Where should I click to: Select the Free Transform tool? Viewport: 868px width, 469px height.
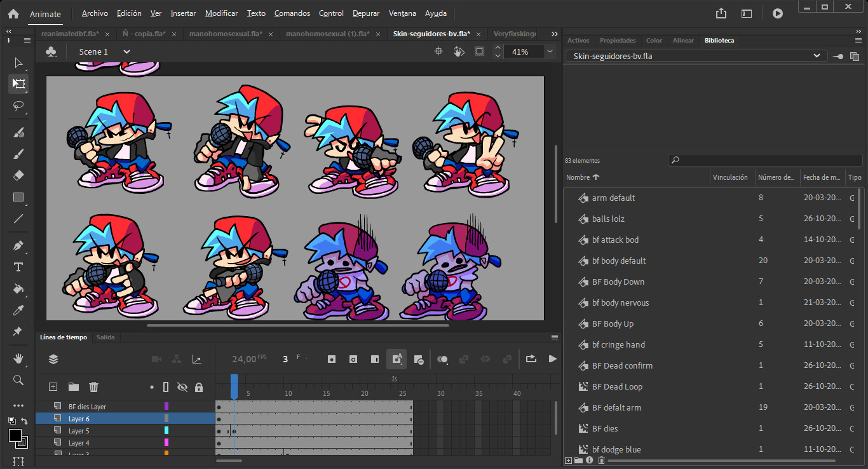point(18,84)
